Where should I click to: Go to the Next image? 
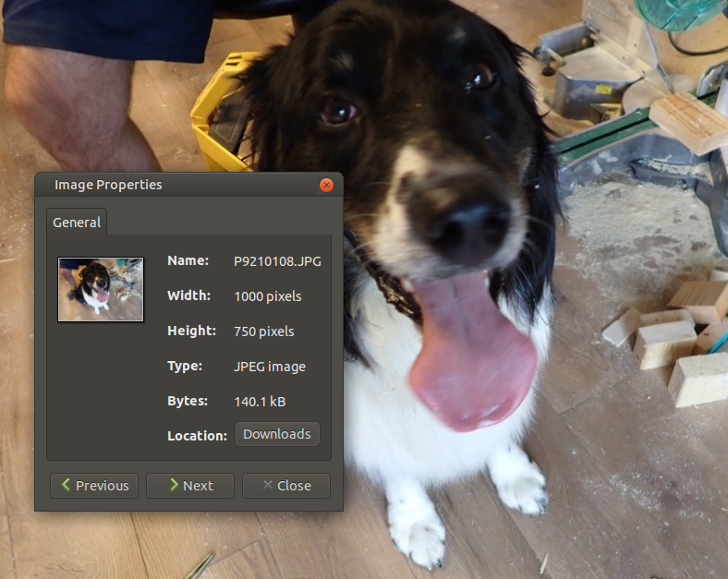point(190,486)
